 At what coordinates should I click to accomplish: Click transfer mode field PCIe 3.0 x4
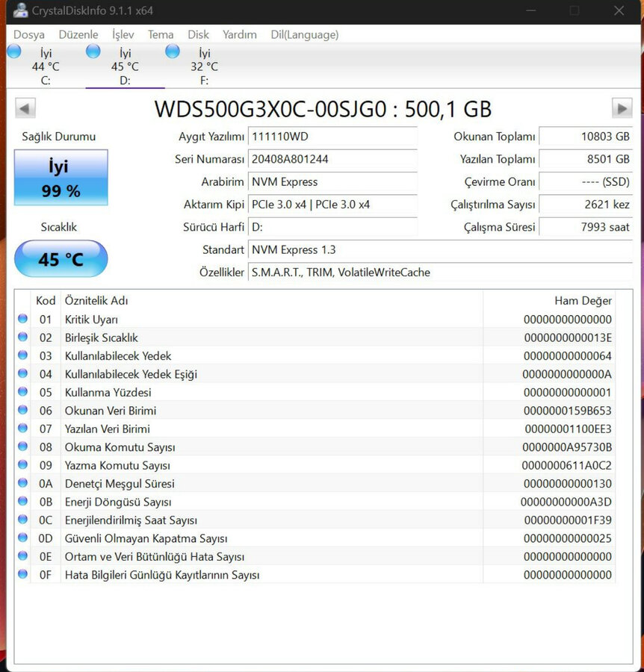tap(332, 205)
